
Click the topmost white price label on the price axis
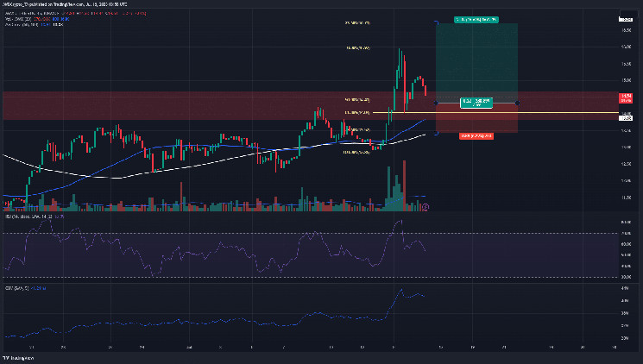626,19
